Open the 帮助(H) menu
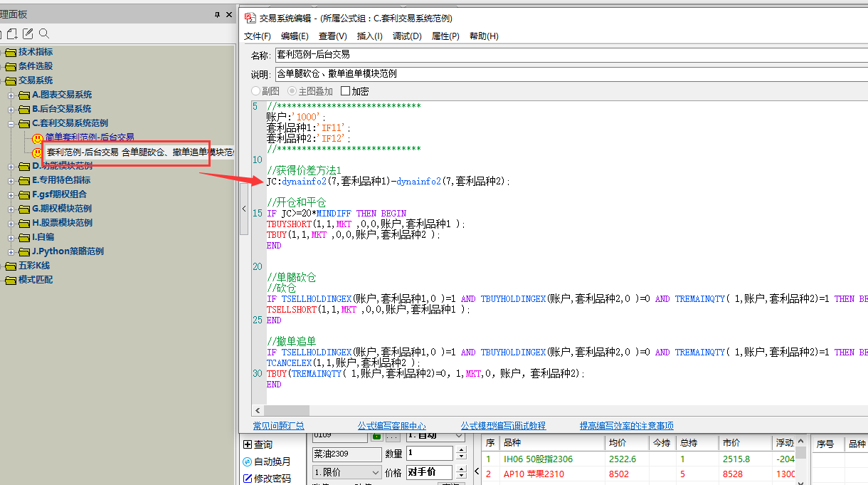 coord(484,36)
